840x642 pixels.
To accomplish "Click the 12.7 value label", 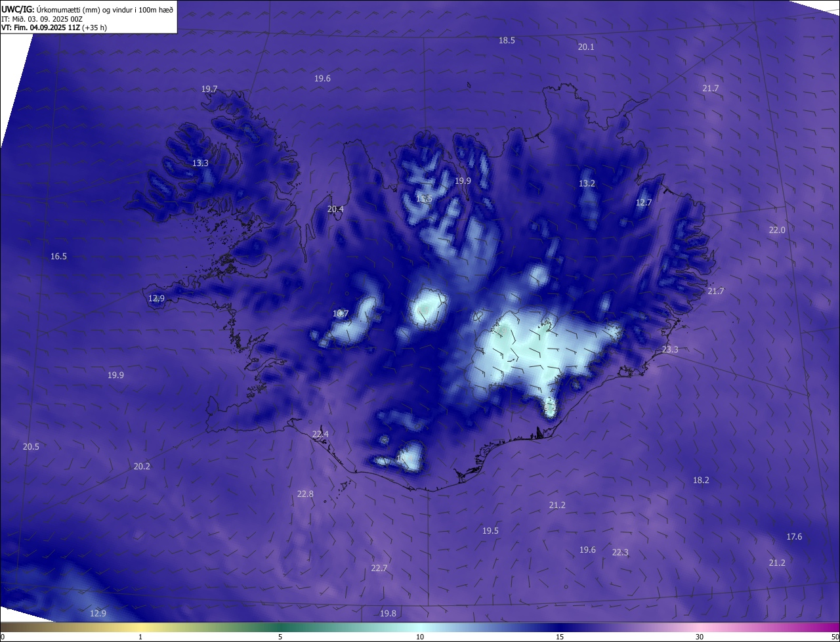I will (644, 203).
